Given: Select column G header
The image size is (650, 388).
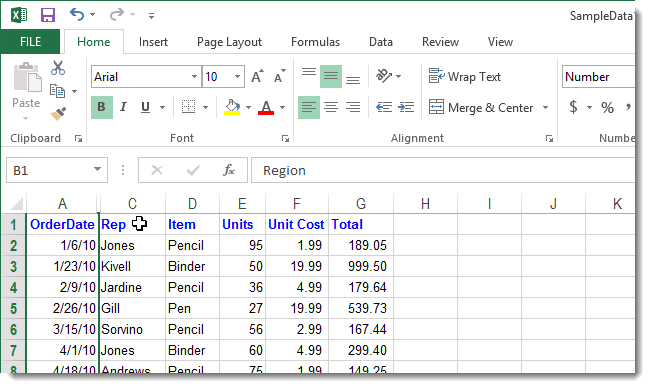Looking at the screenshot, I should tap(361, 204).
